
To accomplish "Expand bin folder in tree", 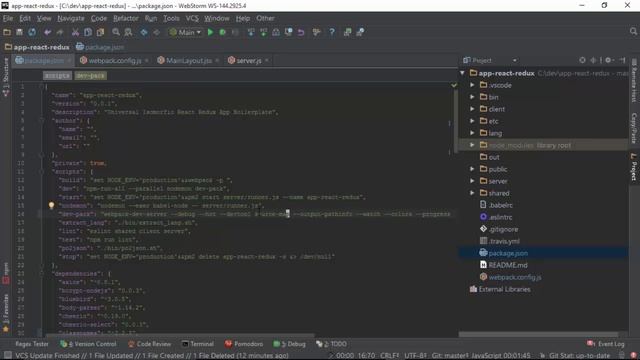I will coord(472,97).
